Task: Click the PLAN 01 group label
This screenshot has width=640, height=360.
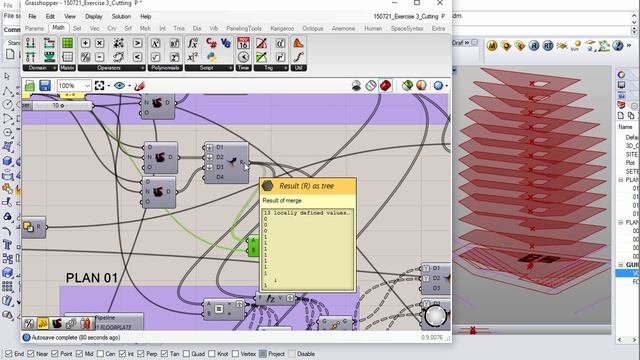Action: coord(92,278)
